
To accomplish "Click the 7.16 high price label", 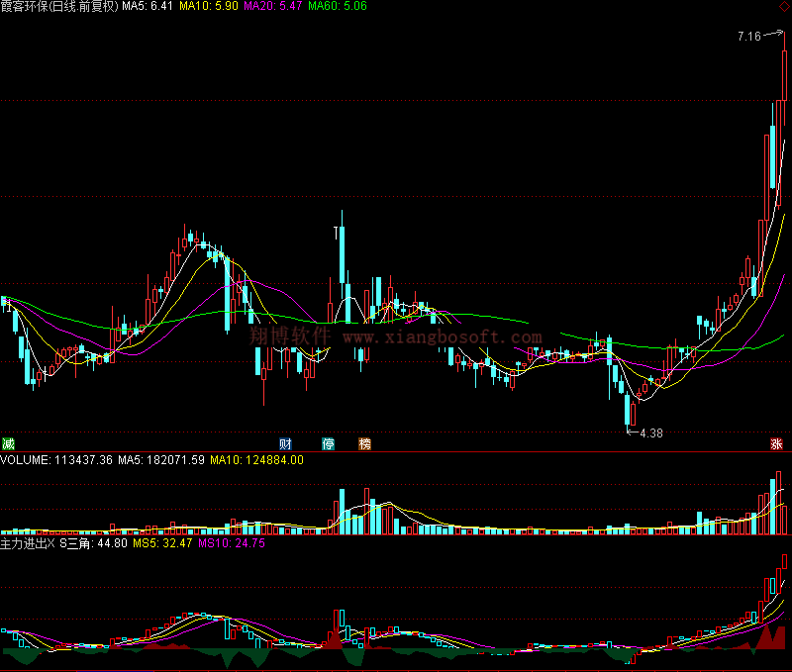I will [748, 37].
